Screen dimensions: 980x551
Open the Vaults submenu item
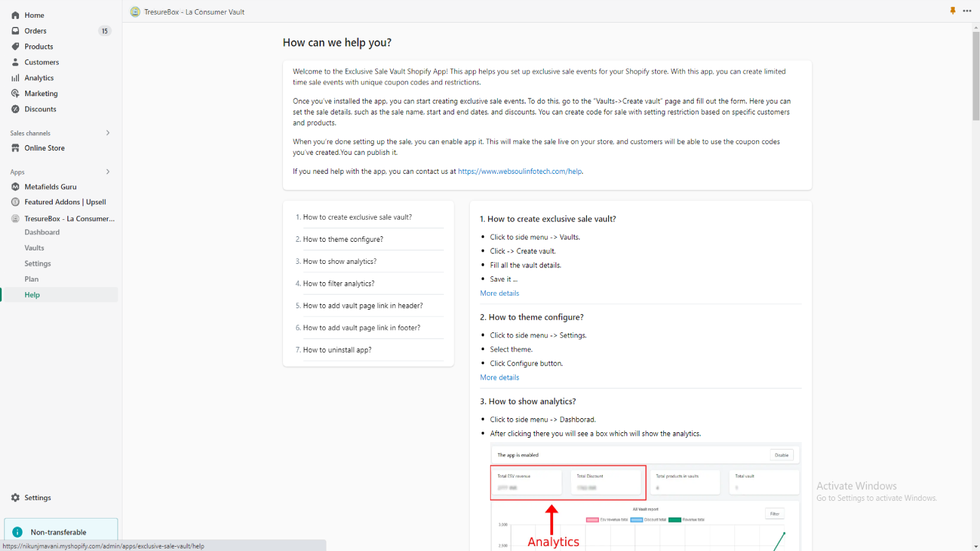pyautogui.click(x=34, y=248)
